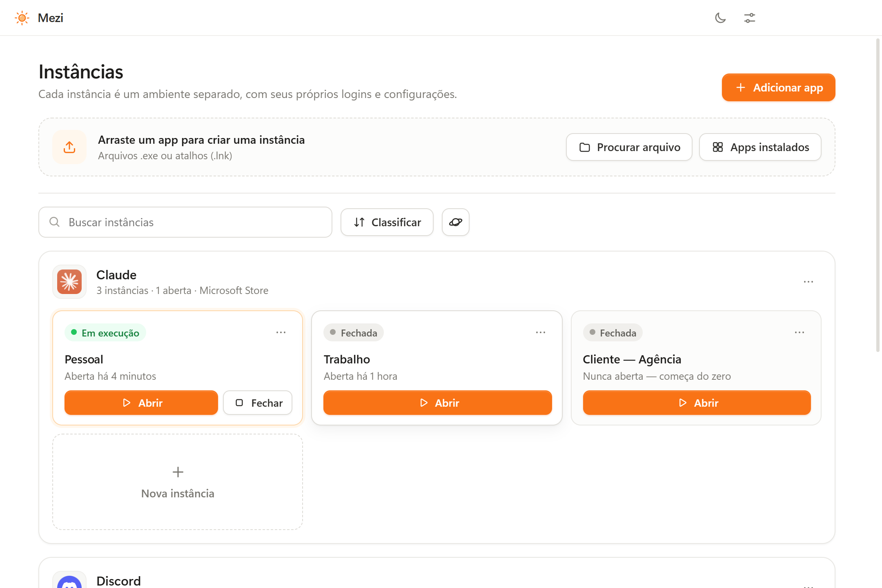Open the Classificar sort menu
Image resolution: width=882 pixels, height=588 pixels.
tap(387, 222)
